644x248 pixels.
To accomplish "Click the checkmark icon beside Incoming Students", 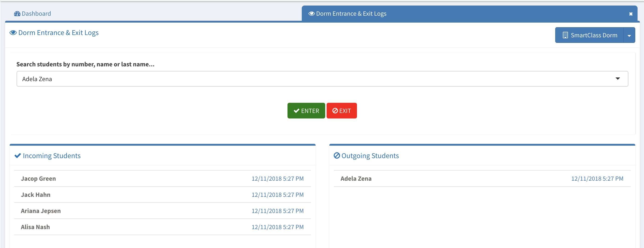I will 17,156.
